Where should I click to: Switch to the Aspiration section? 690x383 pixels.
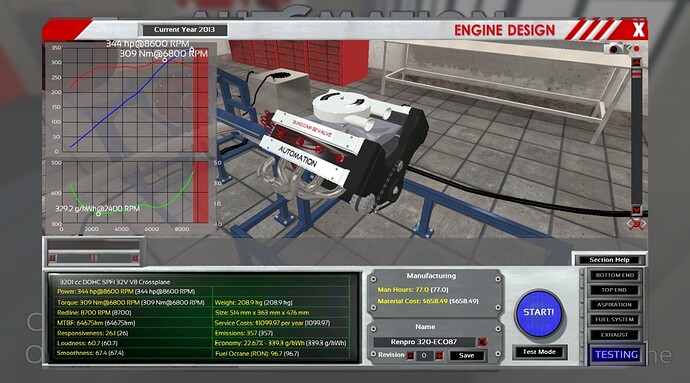tap(614, 305)
